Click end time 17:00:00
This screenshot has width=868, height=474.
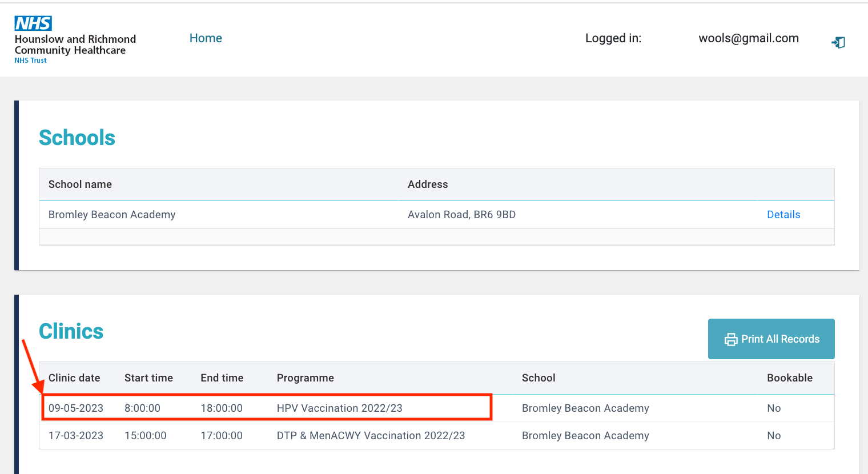click(222, 436)
